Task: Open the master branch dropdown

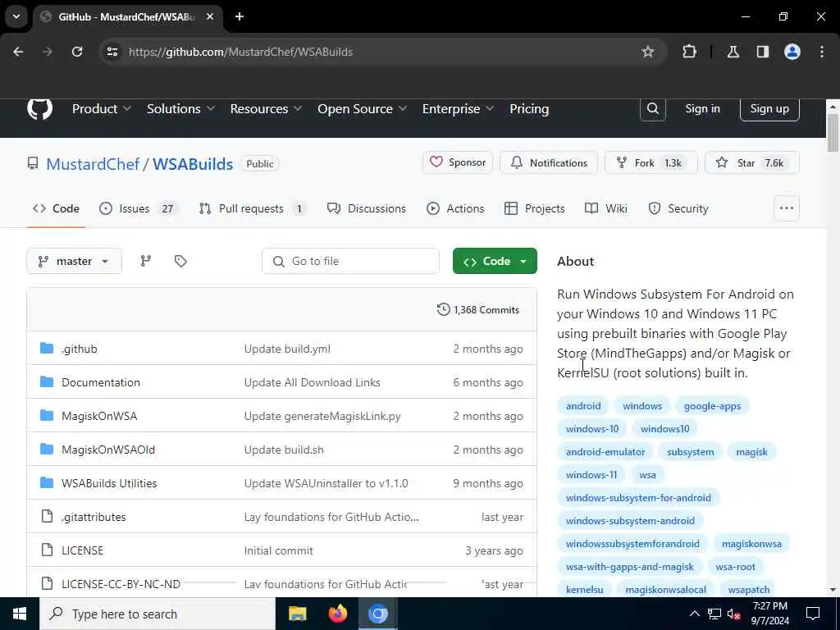Action: coord(74,261)
